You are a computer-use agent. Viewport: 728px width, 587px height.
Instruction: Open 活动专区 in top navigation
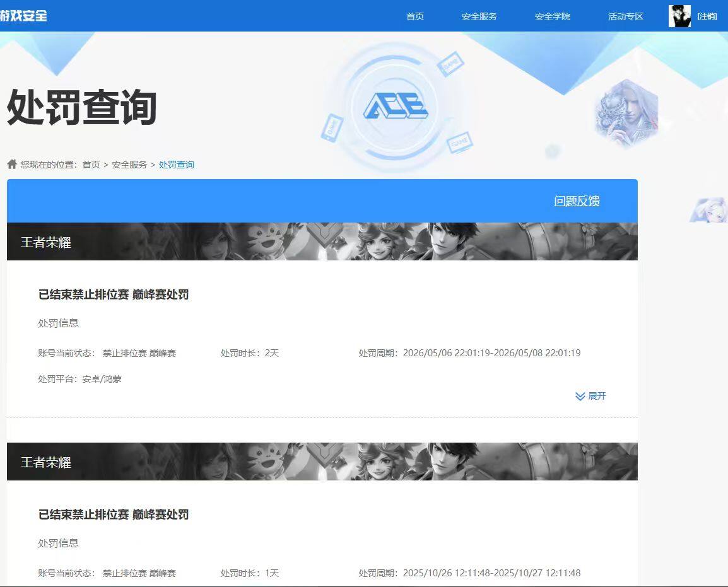tap(625, 16)
